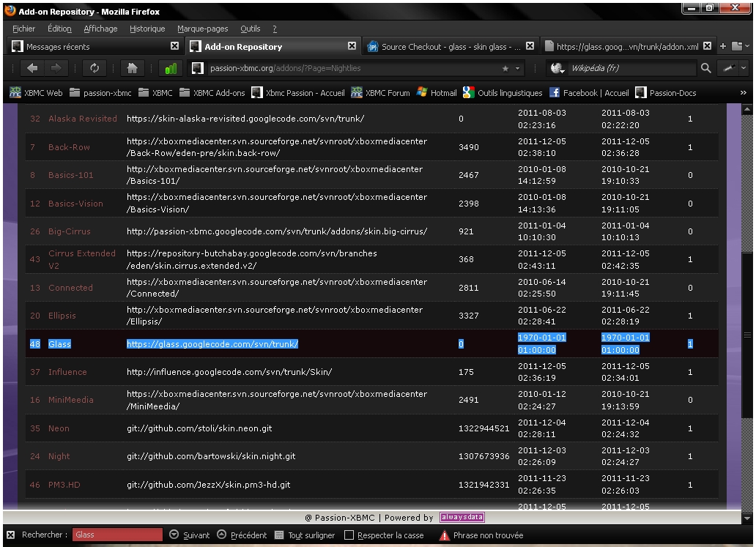This screenshot has width=756, height=547.
Task: Bookmark this page with the star icon
Action: pos(505,68)
